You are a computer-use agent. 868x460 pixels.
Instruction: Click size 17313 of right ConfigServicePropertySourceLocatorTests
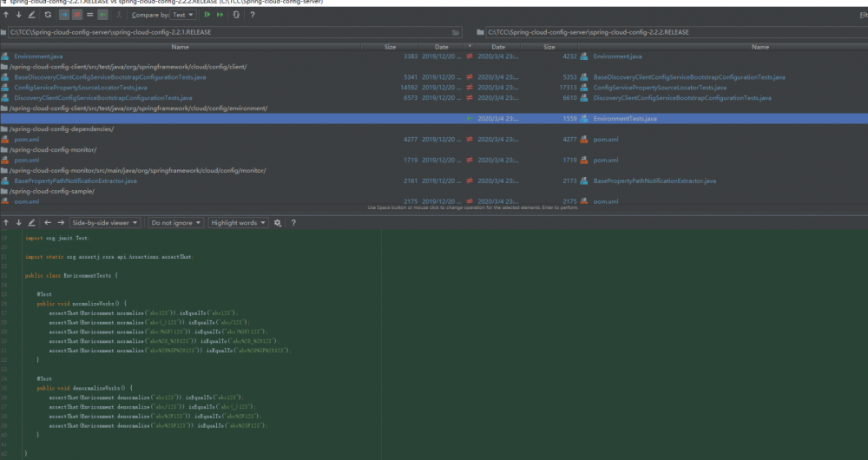coord(568,88)
